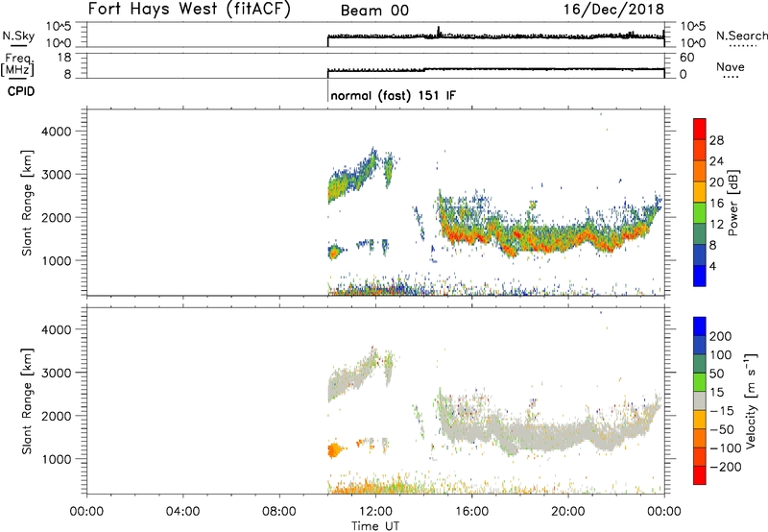Click the 'Fort Hays West (fitACF)' title

point(189,10)
